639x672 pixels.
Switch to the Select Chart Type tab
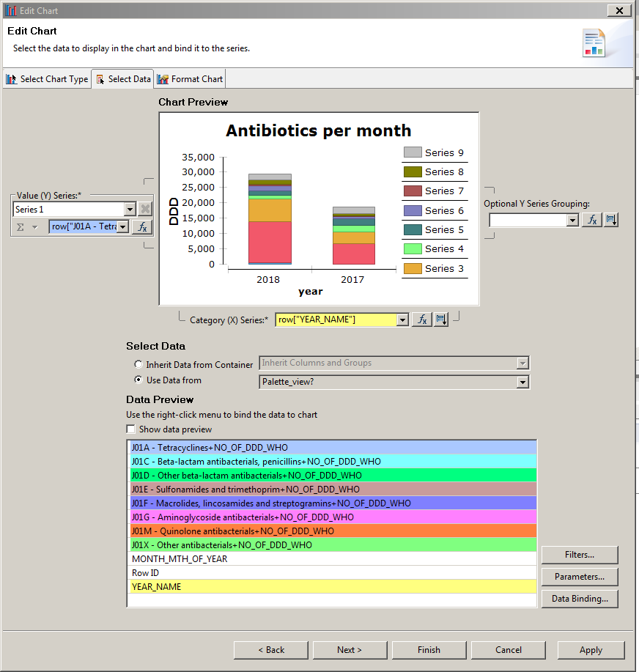point(47,79)
